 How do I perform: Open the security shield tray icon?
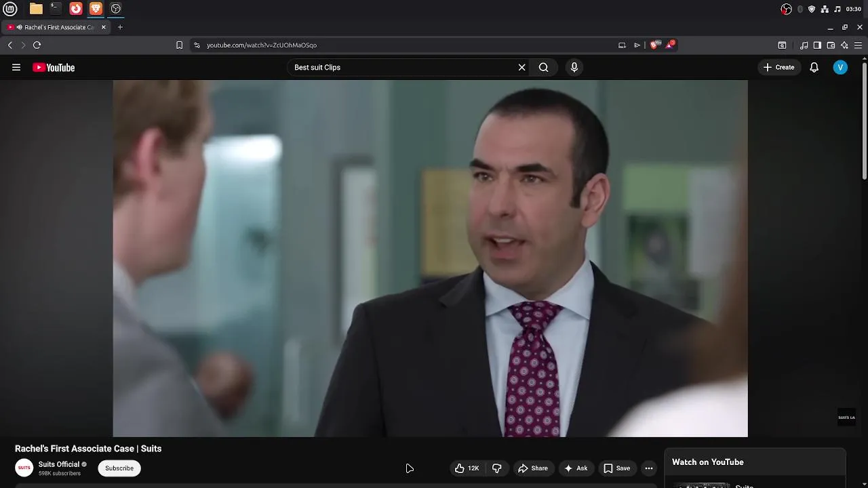click(812, 9)
